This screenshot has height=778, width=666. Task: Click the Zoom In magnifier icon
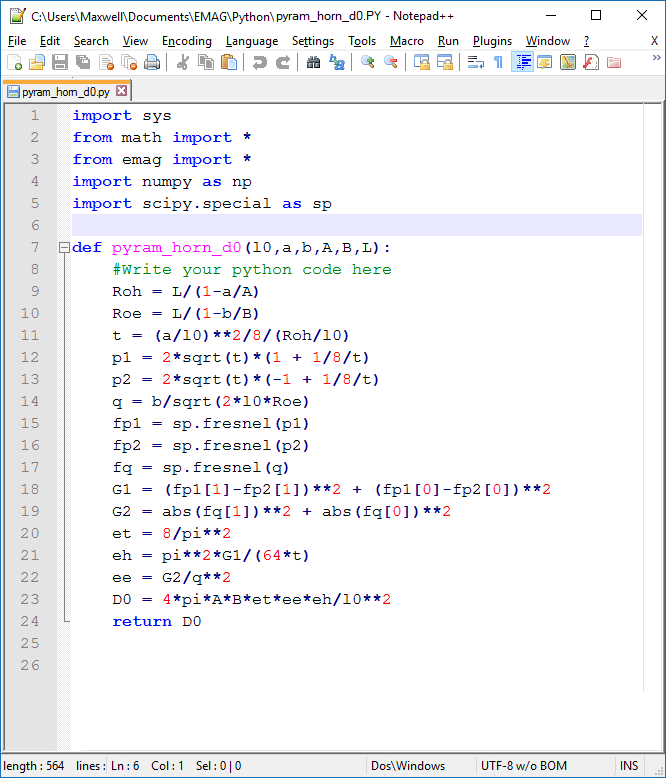click(x=368, y=62)
